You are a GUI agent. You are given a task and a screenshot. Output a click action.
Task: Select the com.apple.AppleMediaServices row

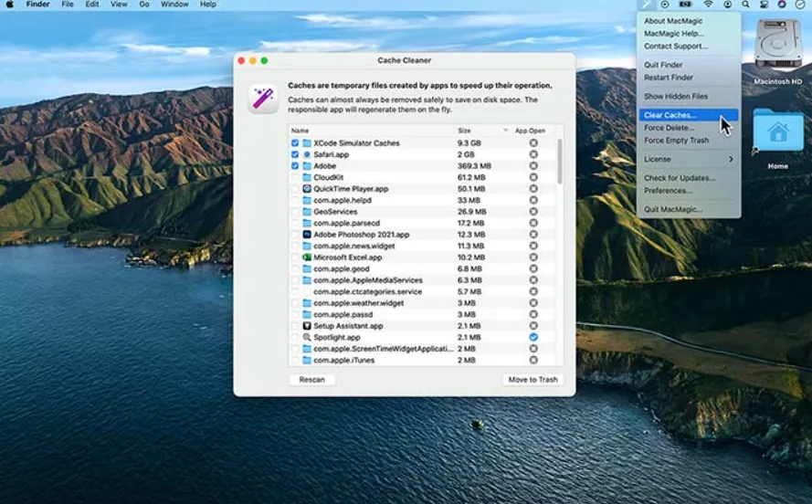[x=422, y=280]
